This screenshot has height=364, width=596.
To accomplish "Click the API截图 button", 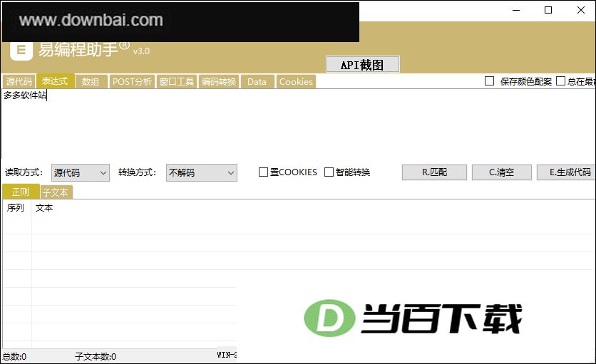I will 363,64.
